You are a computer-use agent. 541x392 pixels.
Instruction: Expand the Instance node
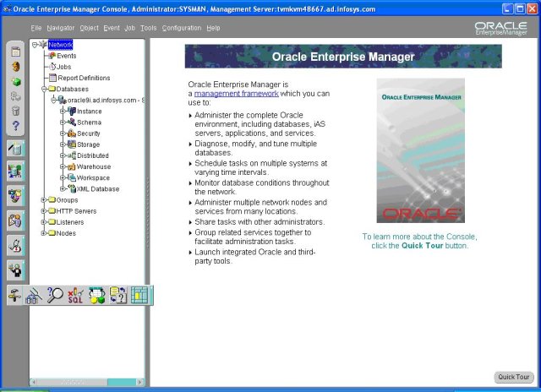[x=63, y=111]
